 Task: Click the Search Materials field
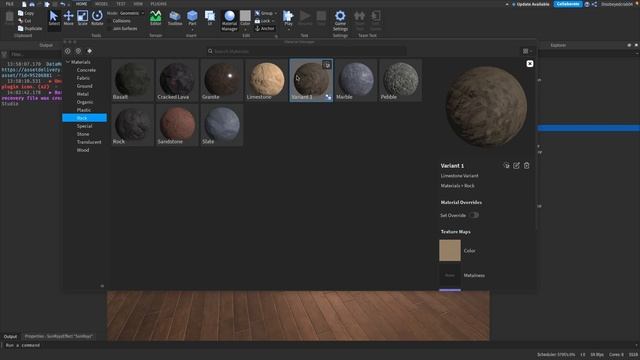click(x=306, y=51)
